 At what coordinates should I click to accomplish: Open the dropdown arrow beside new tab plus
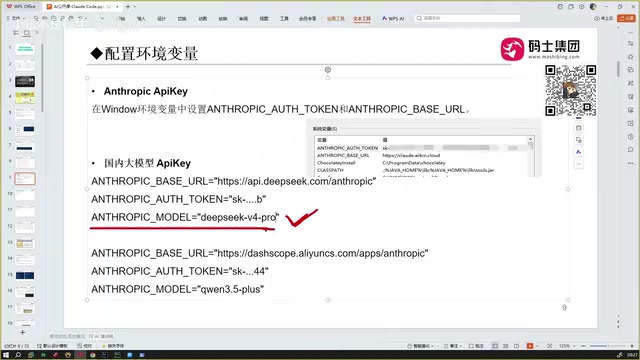click(x=135, y=7)
